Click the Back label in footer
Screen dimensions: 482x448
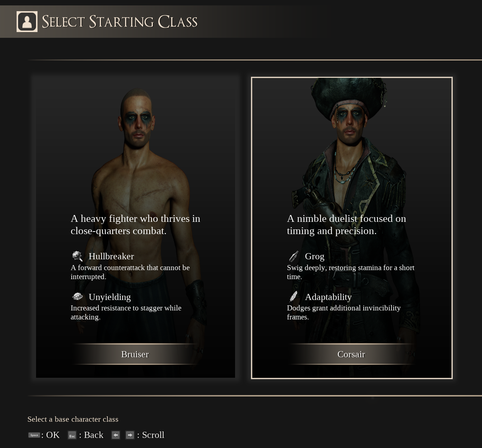pyautogui.click(x=93, y=435)
